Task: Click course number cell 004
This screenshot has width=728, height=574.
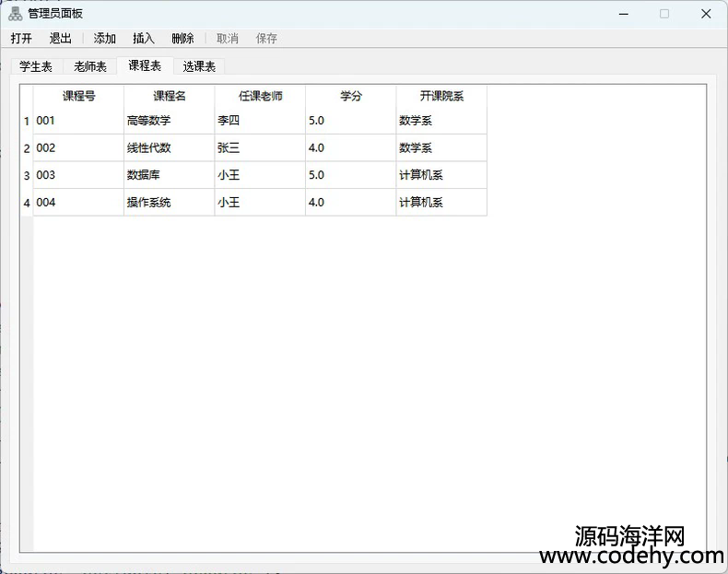Action: 78,203
